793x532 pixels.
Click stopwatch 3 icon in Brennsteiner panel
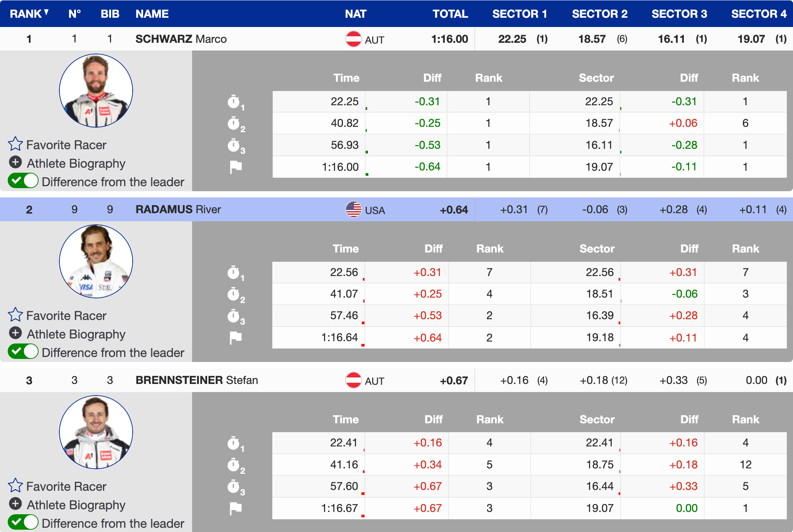(234, 487)
